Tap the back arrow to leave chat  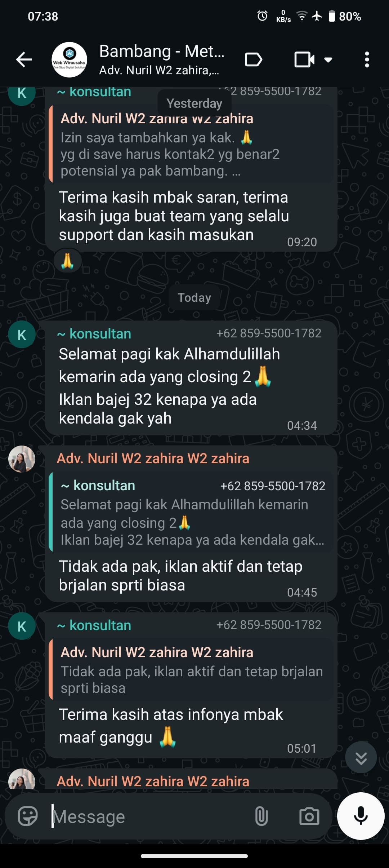click(24, 59)
